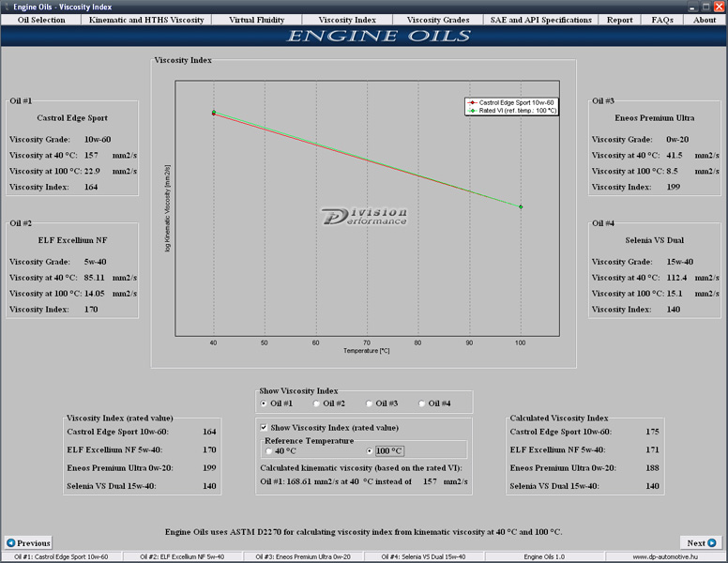Click Oil #2 viscosity grade 5w-40

click(x=95, y=262)
